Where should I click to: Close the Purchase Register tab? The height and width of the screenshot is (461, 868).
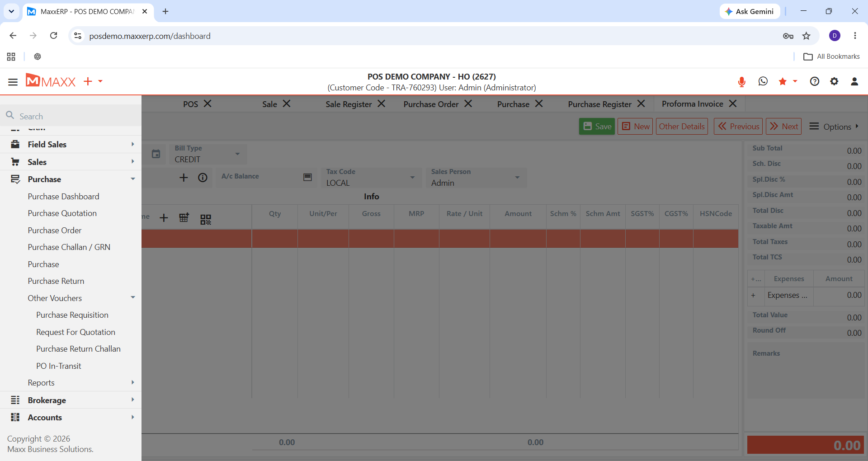[x=641, y=103]
